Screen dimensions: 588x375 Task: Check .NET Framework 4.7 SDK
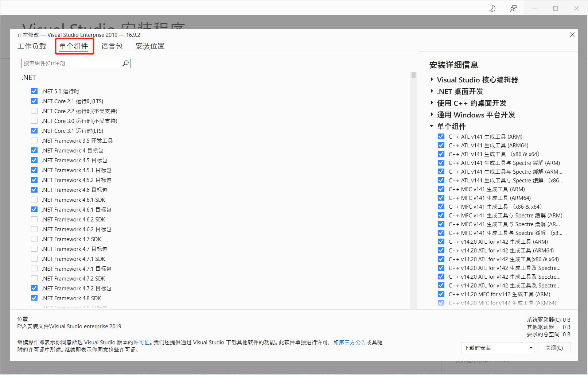pos(34,239)
